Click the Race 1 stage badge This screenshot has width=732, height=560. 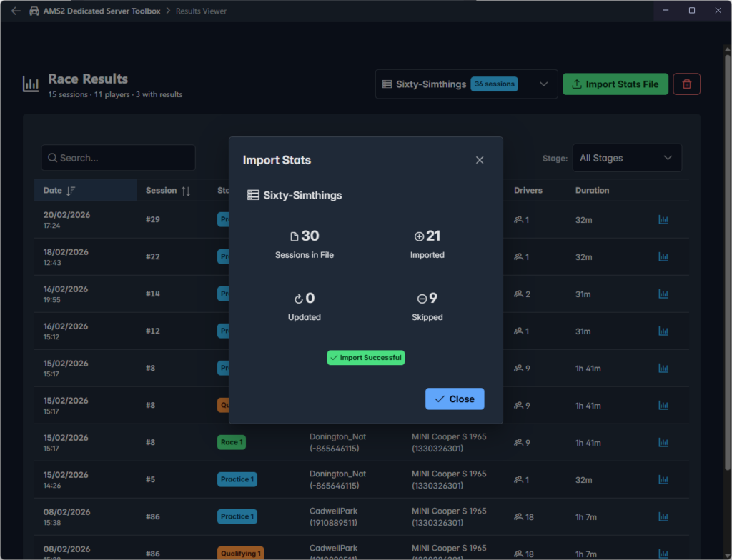(231, 442)
